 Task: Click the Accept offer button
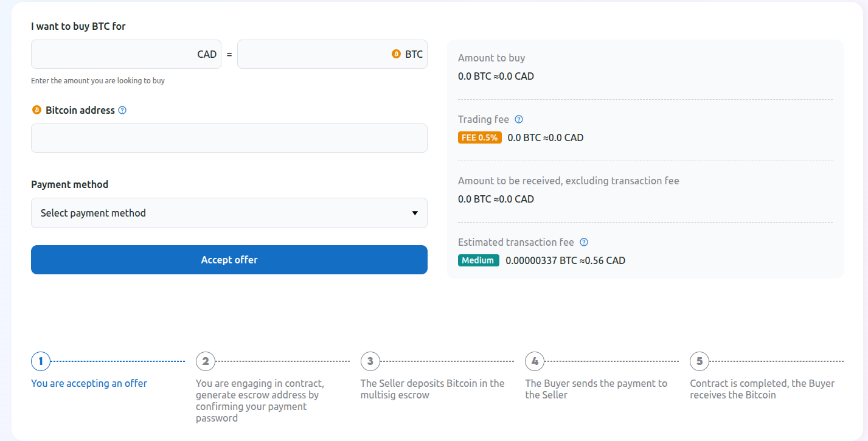(x=229, y=260)
